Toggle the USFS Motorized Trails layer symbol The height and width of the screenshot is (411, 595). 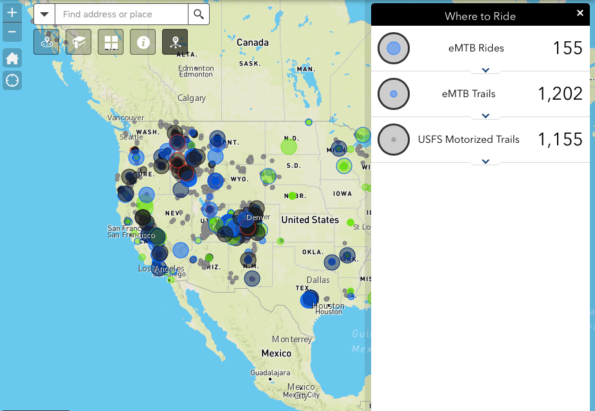pyautogui.click(x=394, y=139)
